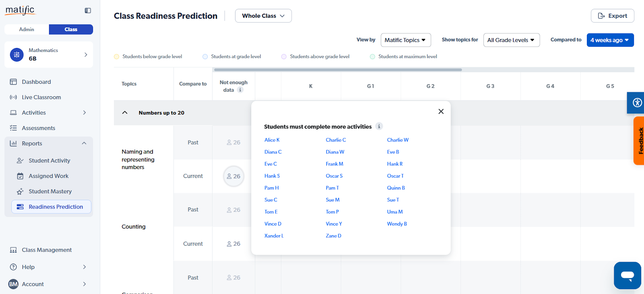Collapse the sidebar panel icon
This screenshot has width=644, height=294.
(88, 10)
